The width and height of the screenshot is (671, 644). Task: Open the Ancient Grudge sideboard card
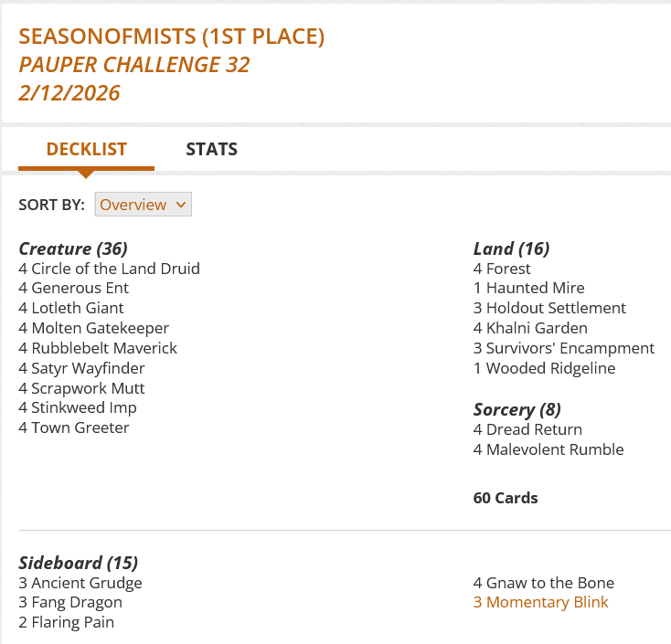[x=87, y=583]
